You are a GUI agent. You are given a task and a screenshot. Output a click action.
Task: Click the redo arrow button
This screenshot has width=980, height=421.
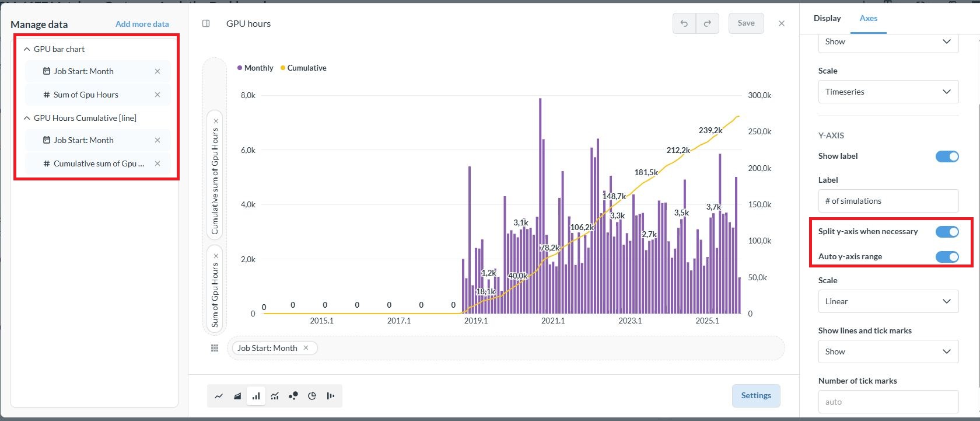click(x=707, y=23)
